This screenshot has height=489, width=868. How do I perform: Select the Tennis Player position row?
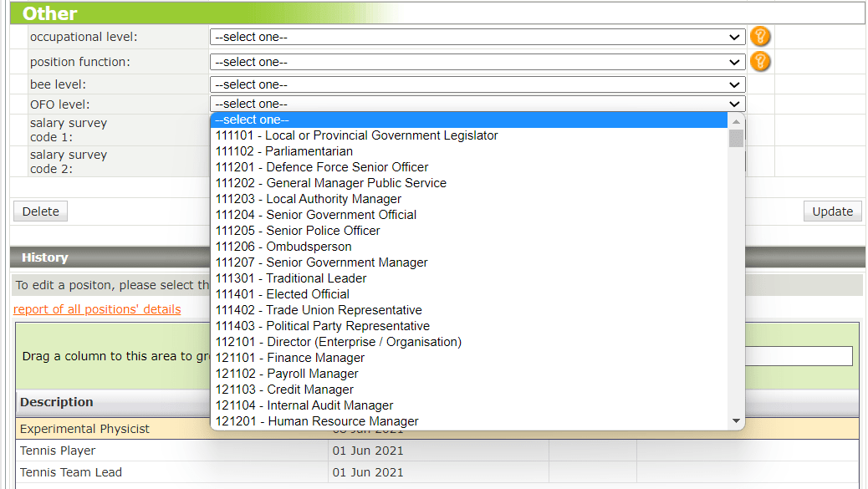[x=57, y=450]
